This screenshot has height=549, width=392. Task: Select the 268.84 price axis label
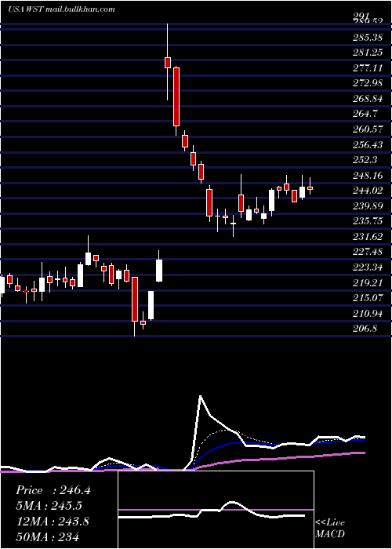point(369,99)
